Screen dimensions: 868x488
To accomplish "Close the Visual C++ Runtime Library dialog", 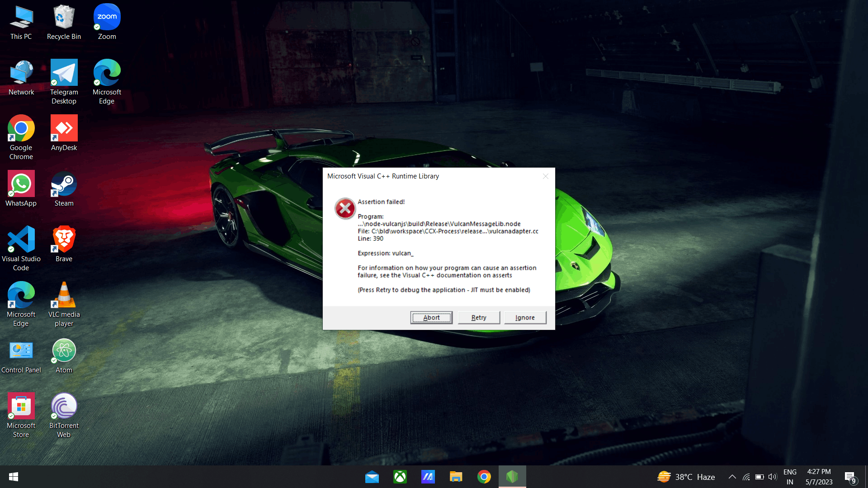I will (546, 176).
